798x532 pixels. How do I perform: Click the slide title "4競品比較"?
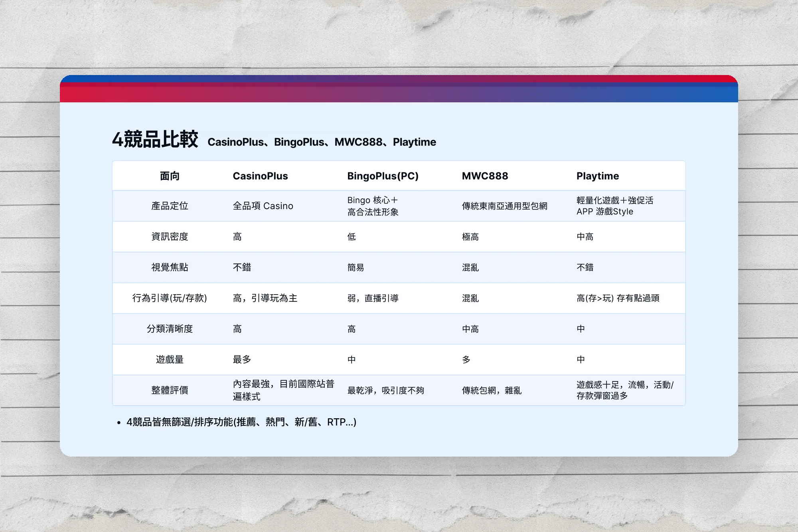pos(155,140)
